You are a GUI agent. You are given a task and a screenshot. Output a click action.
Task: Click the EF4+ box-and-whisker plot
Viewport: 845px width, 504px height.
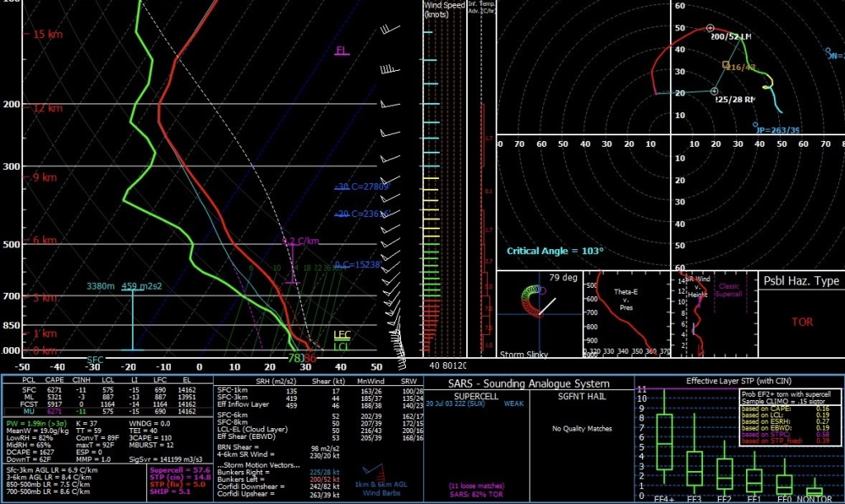coord(663,444)
